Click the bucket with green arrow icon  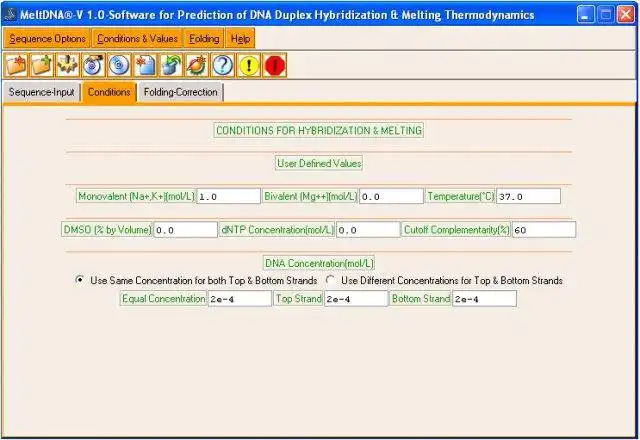point(171,65)
